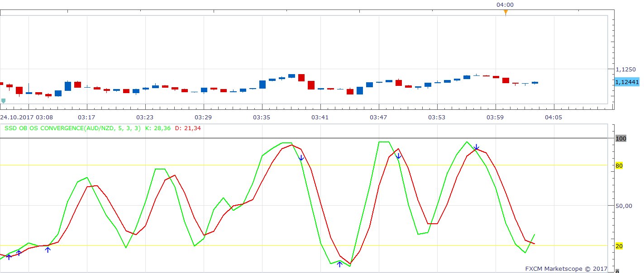644x273 pixels.
Task: Click the yellow 20 oversold level label
Action: click(x=619, y=246)
